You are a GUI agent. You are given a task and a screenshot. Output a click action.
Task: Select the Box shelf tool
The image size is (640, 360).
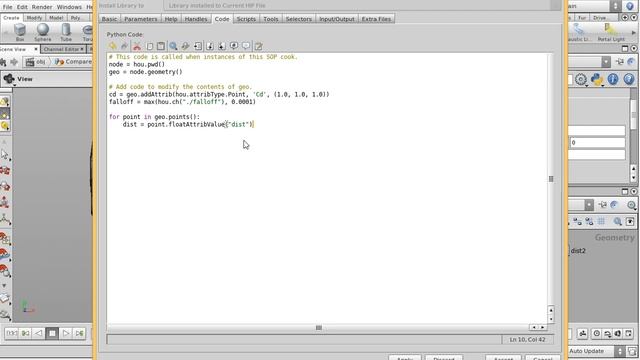click(20, 32)
